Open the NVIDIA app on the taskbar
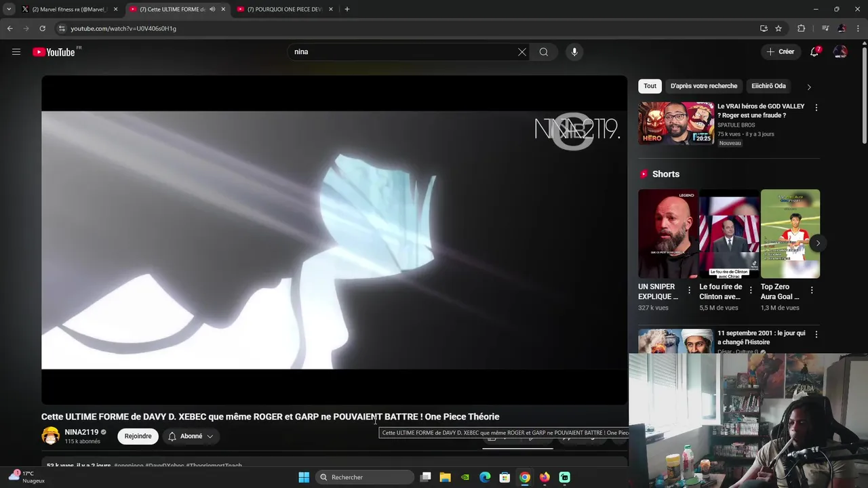 465,477
